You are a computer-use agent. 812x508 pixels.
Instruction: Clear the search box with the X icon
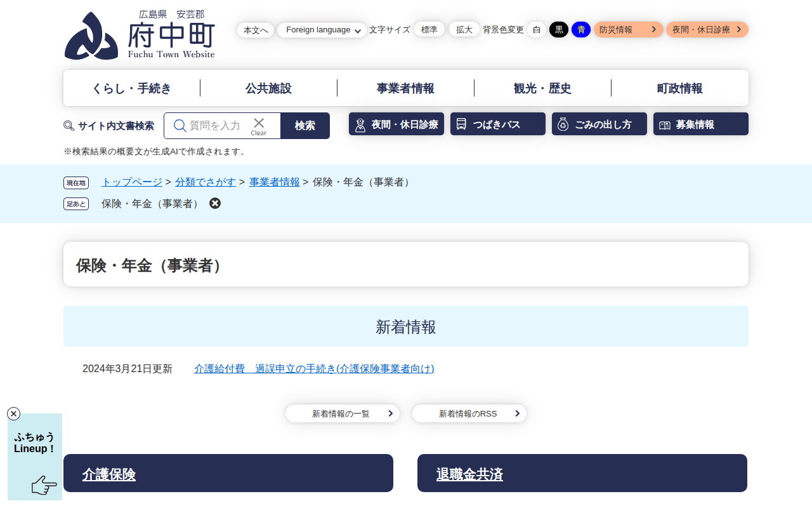pyautogui.click(x=259, y=125)
